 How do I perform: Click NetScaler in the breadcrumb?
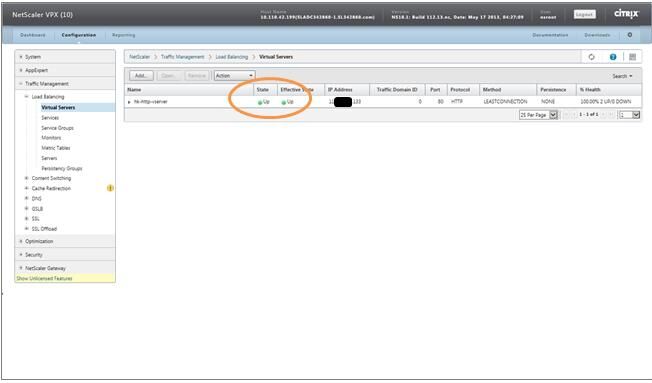(x=139, y=57)
